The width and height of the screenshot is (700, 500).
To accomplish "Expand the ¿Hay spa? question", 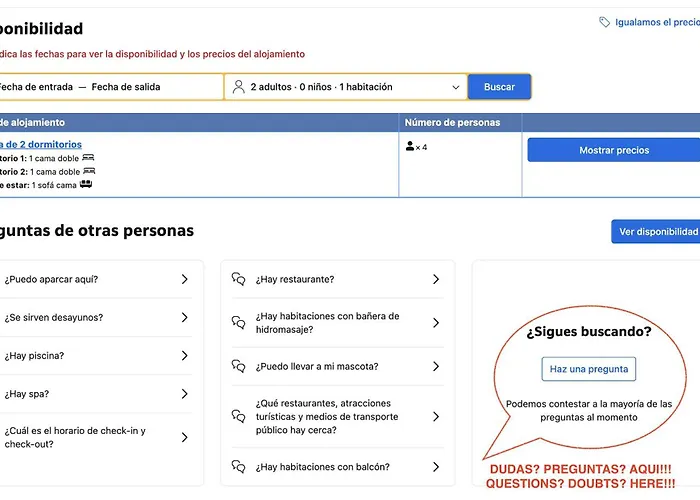I will pyautogui.click(x=95, y=394).
